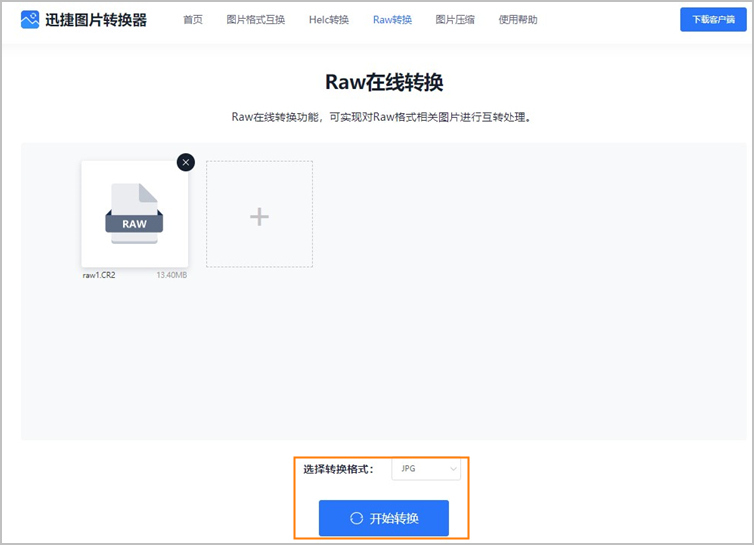This screenshot has height=545, width=754.
Task: Click the circle icon inside 开始转换
Action: click(x=356, y=519)
